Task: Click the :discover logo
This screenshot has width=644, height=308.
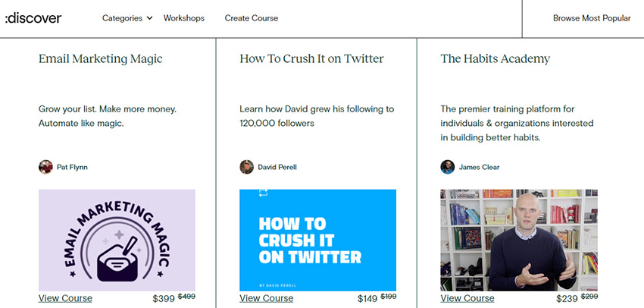Action: [x=33, y=18]
